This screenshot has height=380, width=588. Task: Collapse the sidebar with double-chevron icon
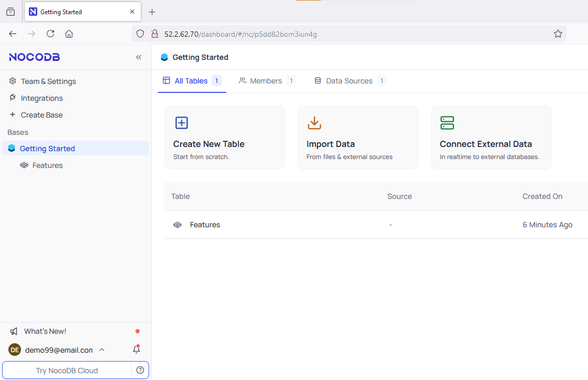pos(139,57)
